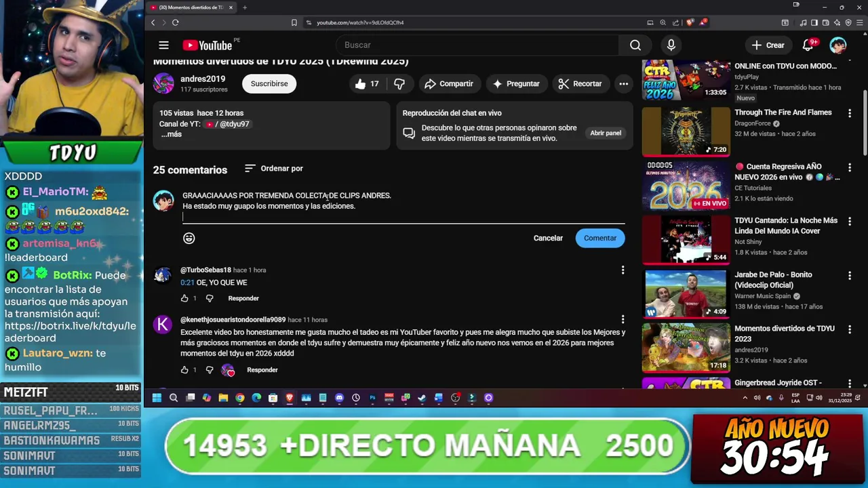Image resolution: width=868 pixels, height=488 pixels.
Task: Dislike the video with thumbs down
Action: tap(399, 84)
